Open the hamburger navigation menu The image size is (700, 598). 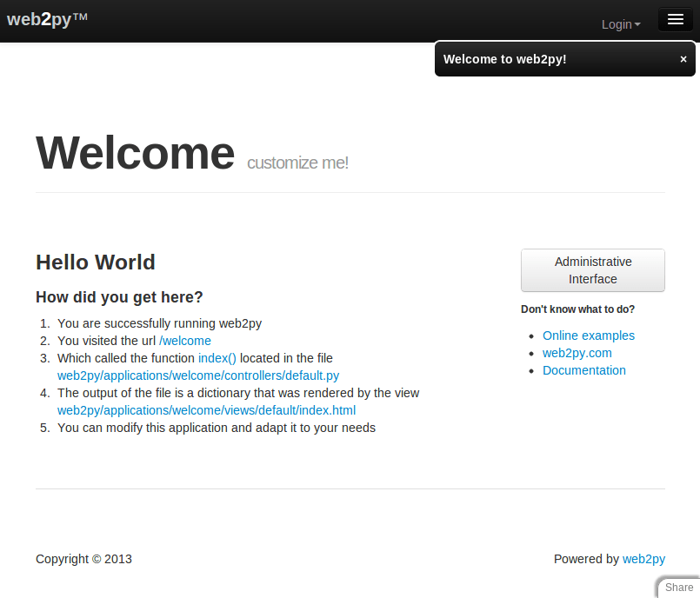click(676, 20)
